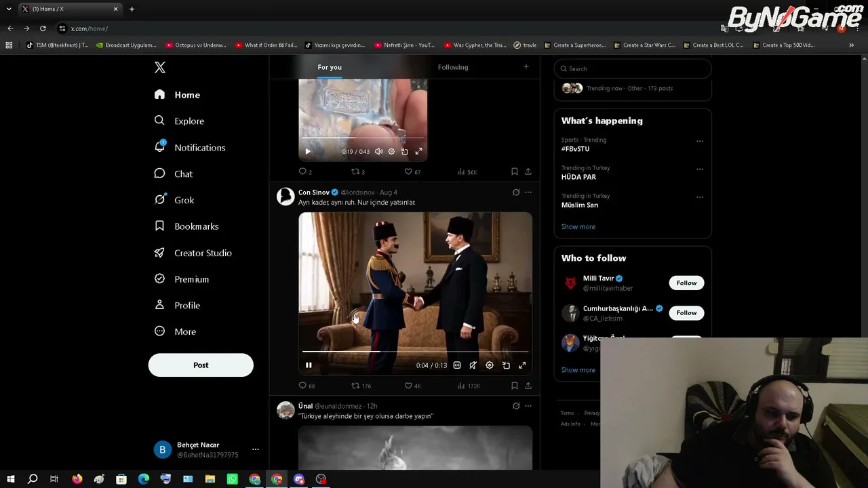Seek the Con Sinov video progress bar
The width and height of the screenshot is (868, 488).
[x=415, y=352]
